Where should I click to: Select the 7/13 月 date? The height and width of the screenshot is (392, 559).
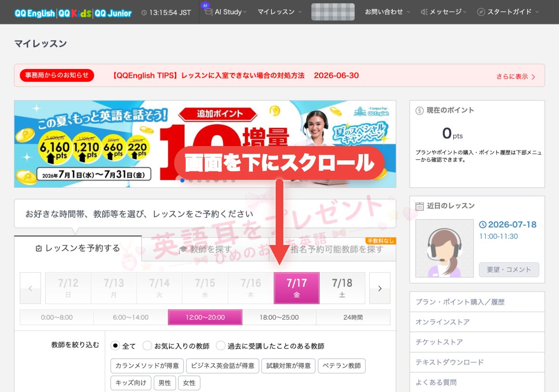114,288
